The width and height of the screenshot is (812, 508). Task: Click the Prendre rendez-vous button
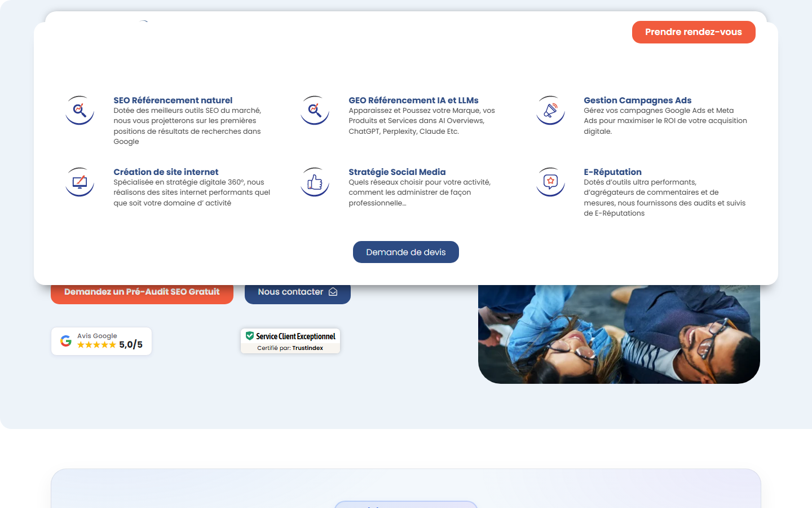(694, 32)
